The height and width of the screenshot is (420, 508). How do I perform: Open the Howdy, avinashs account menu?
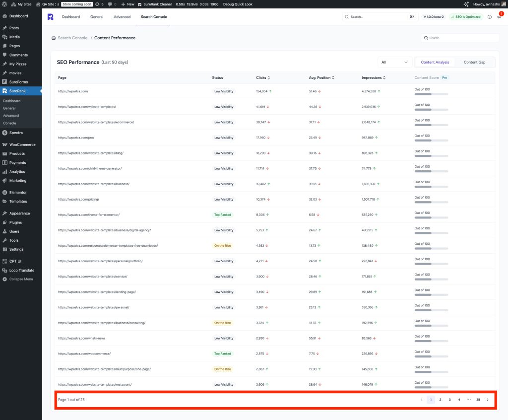tap(489, 4)
